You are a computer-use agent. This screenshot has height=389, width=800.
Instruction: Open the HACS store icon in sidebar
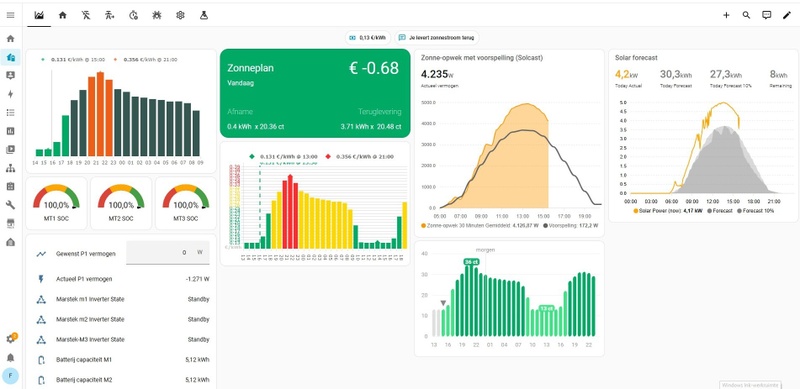(10, 224)
